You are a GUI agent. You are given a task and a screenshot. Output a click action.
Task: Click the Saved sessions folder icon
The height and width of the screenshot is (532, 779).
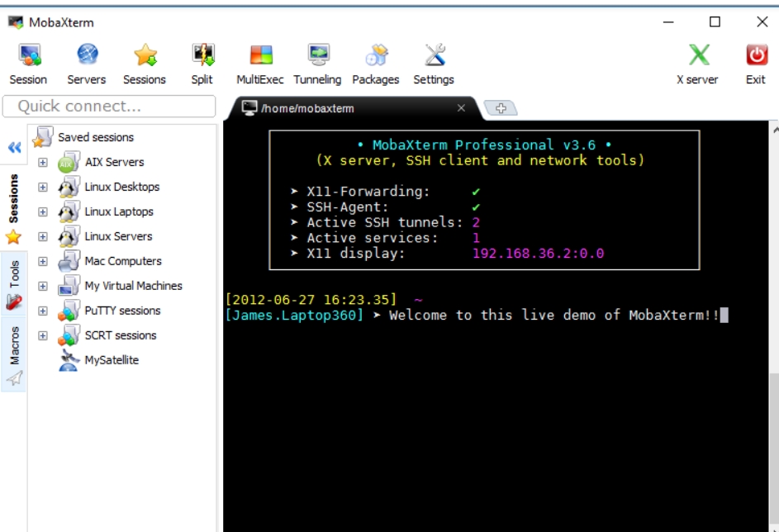pyautogui.click(x=42, y=137)
